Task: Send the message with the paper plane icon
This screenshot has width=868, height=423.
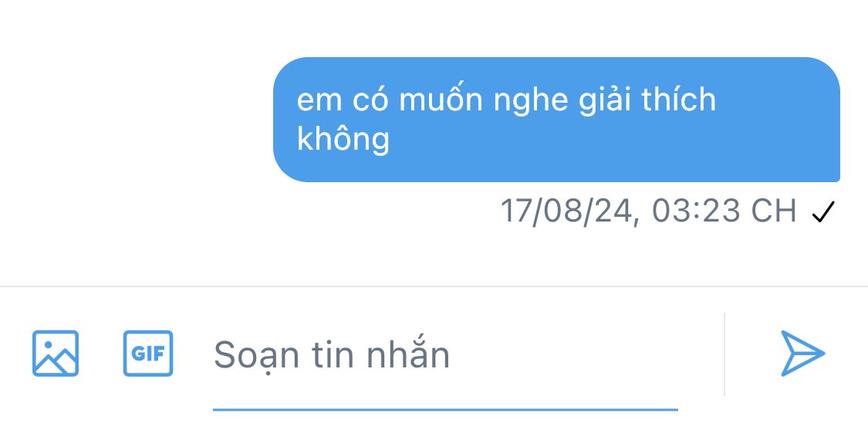Action: click(802, 354)
